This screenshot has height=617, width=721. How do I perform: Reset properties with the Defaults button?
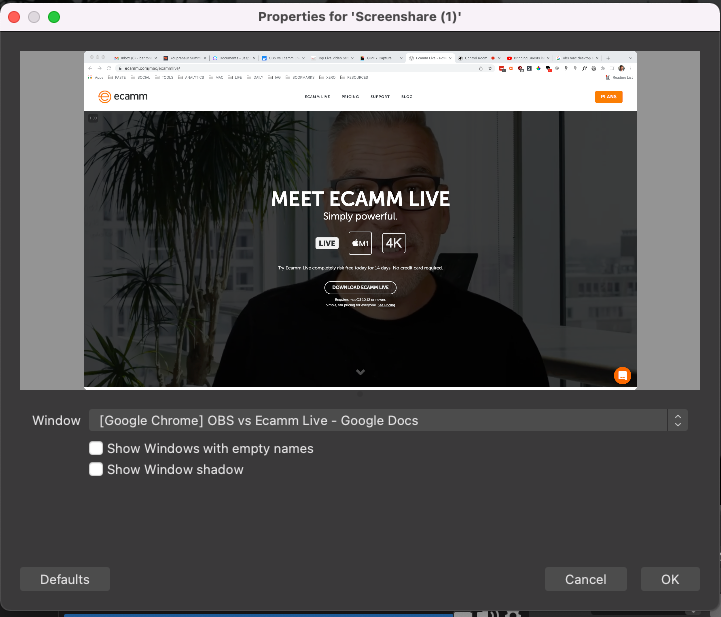[65, 579]
